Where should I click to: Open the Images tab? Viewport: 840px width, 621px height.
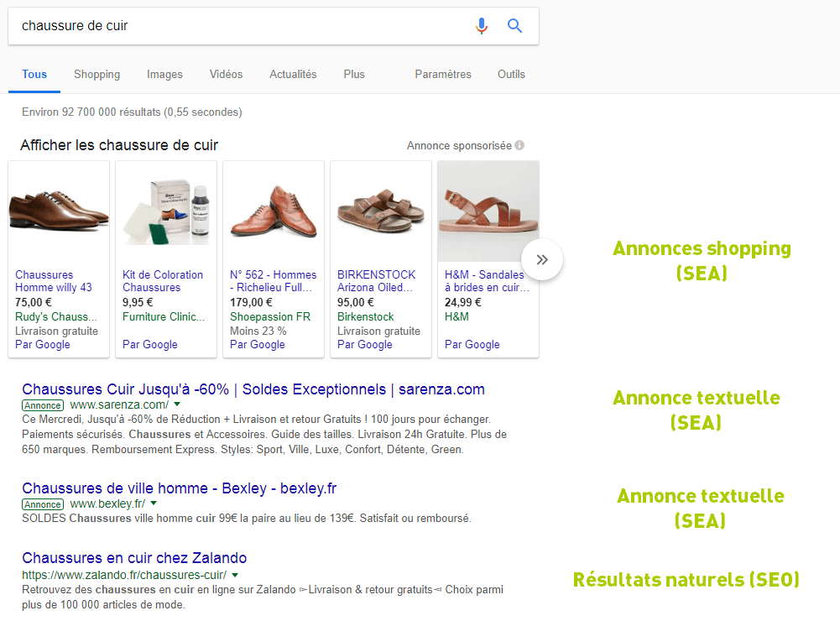tap(164, 75)
